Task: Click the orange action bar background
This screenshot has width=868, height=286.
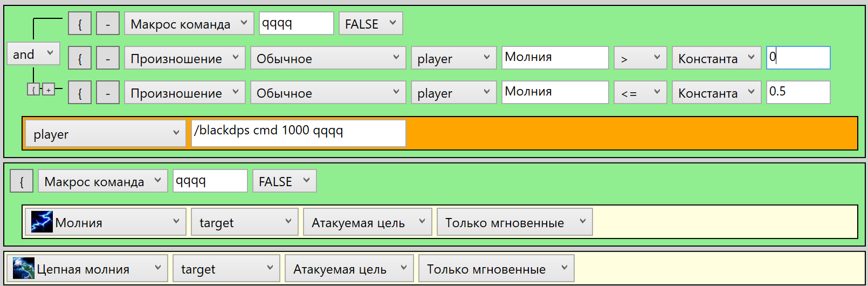Action: pyautogui.click(x=631, y=134)
